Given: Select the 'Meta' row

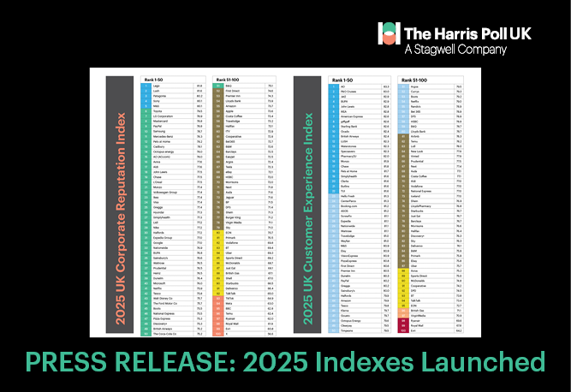Looking at the screenshot, I should click(244, 304).
